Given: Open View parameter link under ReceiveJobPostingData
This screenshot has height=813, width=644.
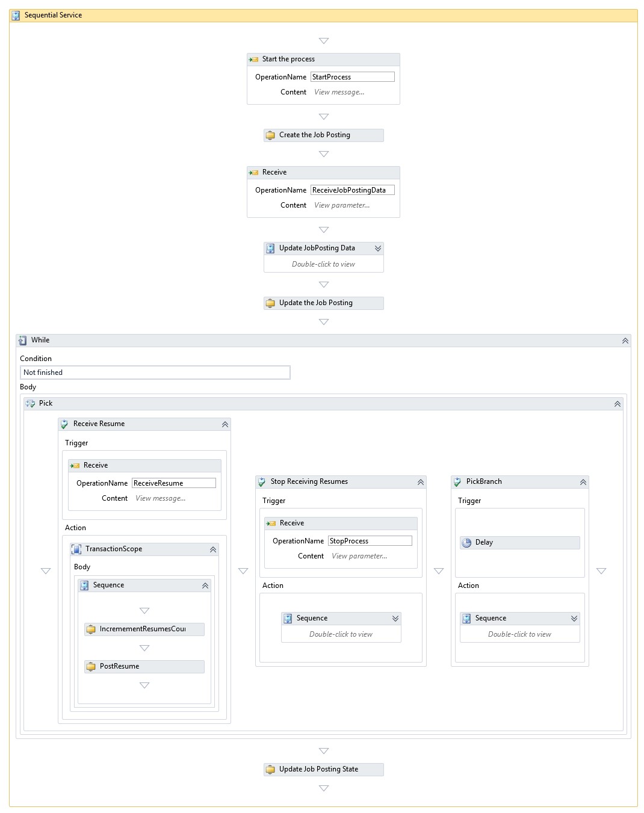Looking at the screenshot, I should click(342, 205).
